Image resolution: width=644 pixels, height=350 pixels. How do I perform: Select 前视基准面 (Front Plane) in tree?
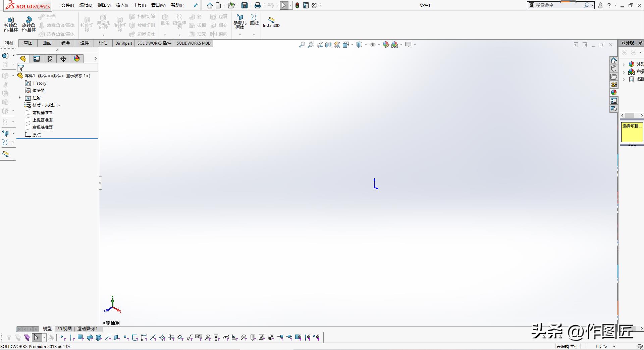point(42,112)
